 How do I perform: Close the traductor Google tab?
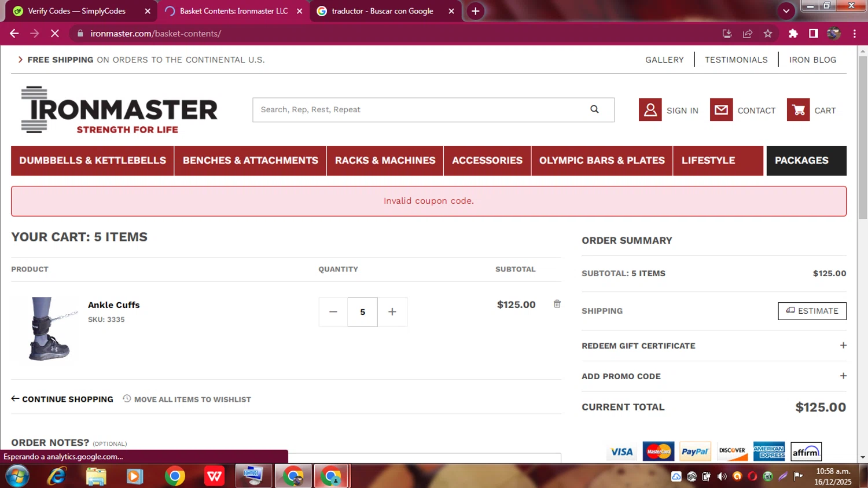451,11
